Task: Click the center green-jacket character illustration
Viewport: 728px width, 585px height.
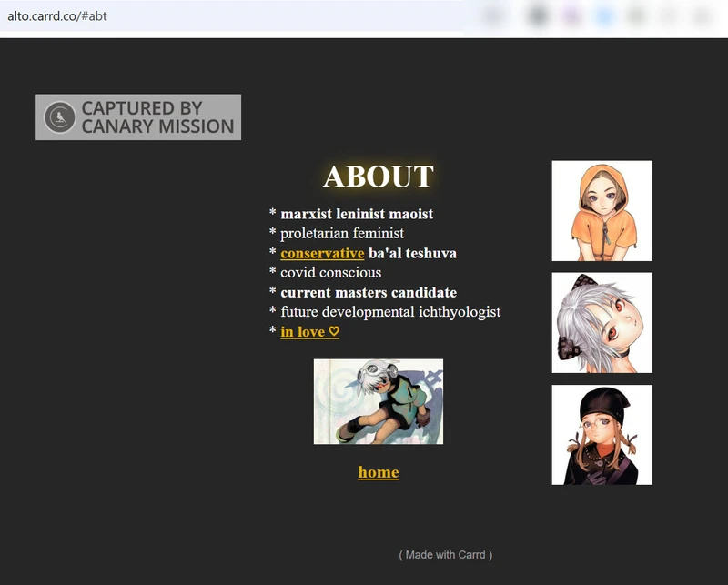Action: [x=378, y=401]
